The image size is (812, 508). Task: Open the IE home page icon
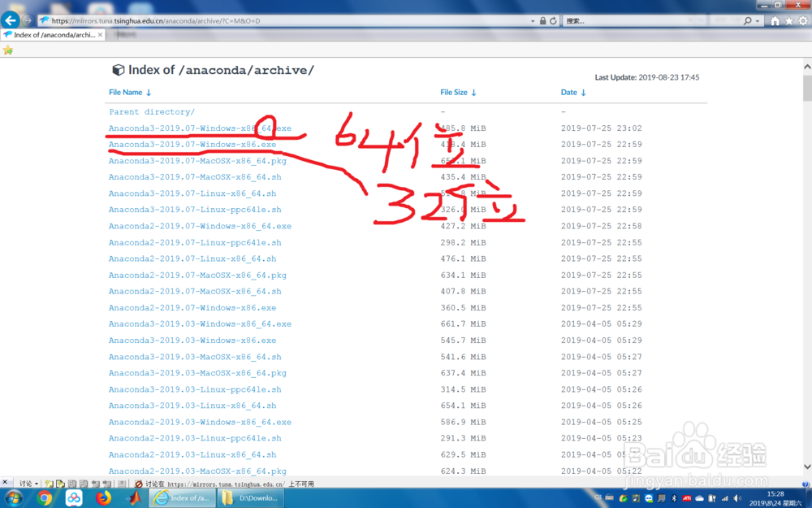tap(775, 21)
